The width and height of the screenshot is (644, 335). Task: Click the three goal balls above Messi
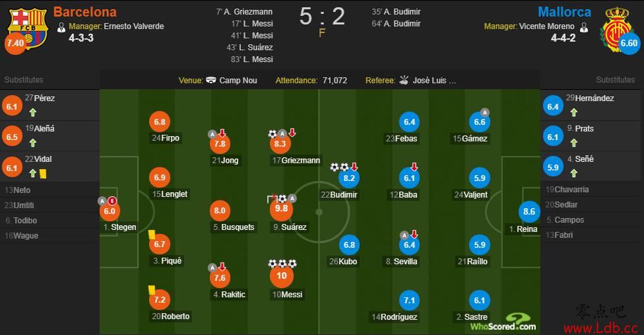[282, 264]
